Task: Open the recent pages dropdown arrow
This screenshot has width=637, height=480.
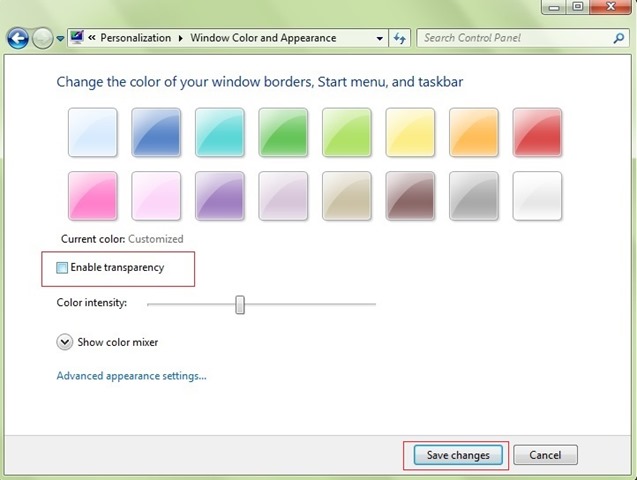Action: coord(60,39)
